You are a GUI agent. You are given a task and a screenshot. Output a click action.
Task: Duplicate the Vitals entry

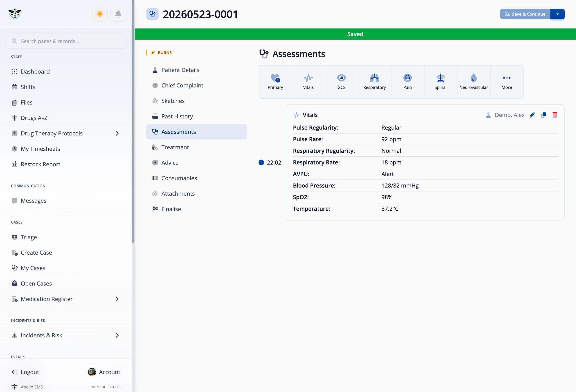pos(544,115)
